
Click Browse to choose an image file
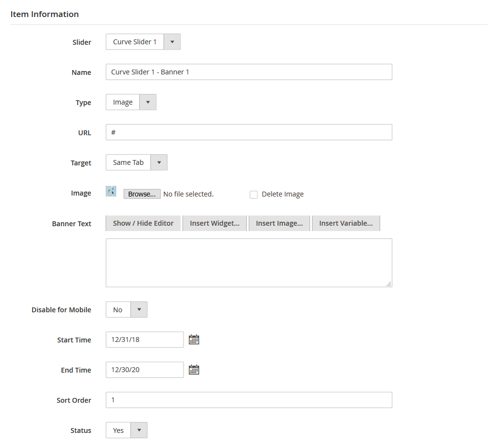click(x=142, y=194)
